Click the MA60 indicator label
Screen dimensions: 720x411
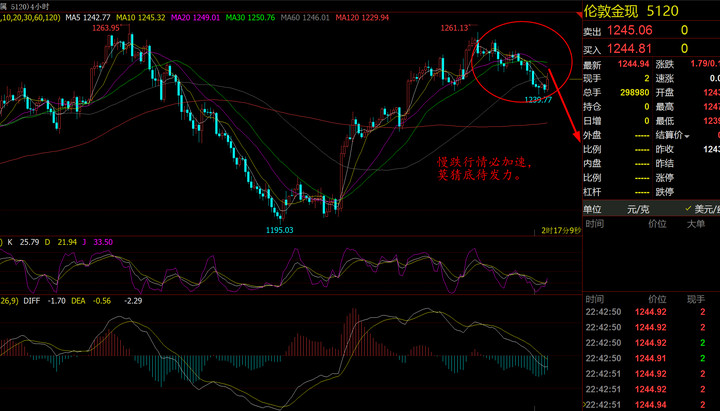[x=304, y=18]
